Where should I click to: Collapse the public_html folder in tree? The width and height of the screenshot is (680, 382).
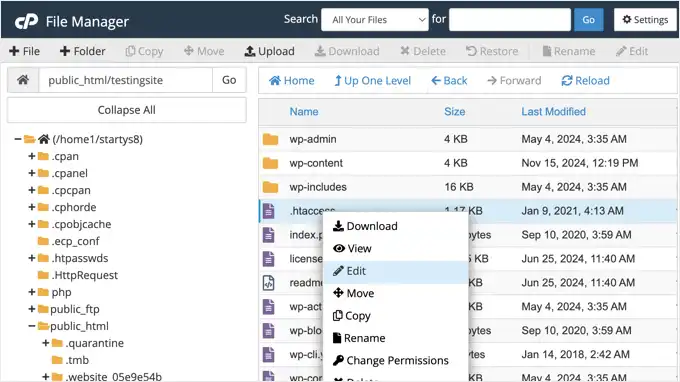pos(32,326)
